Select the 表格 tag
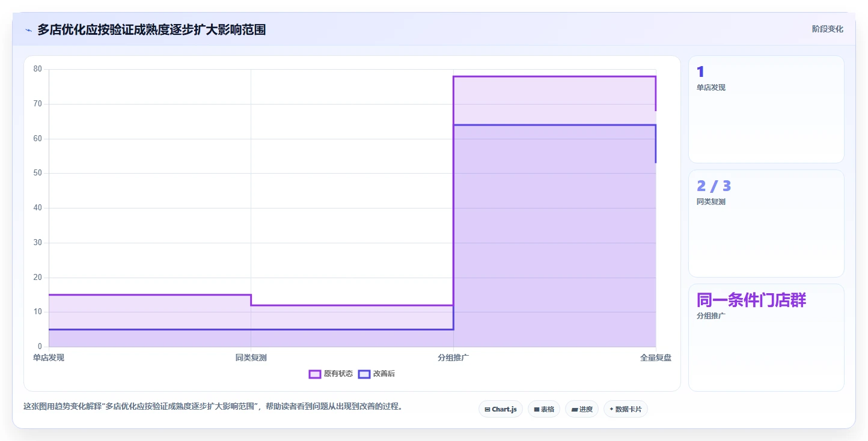 click(x=544, y=409)
